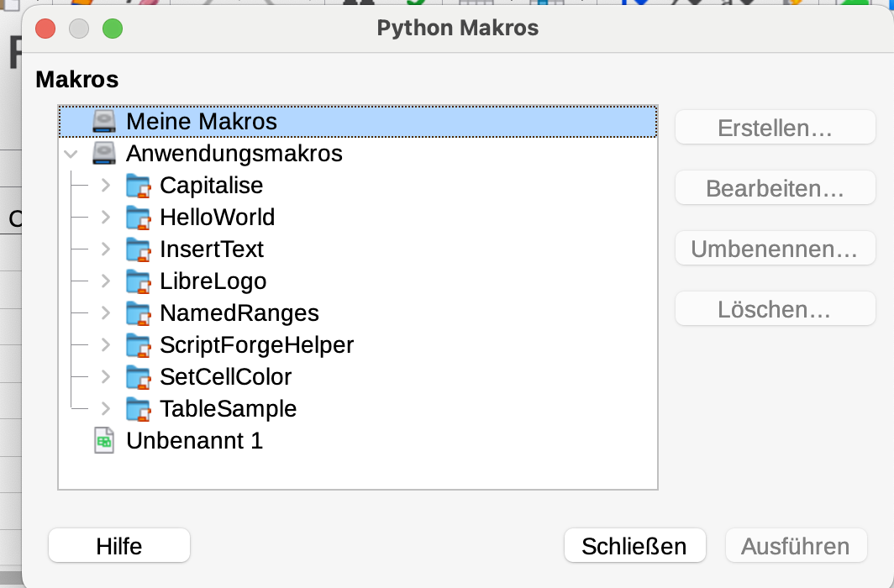894x588 pixels.
Task: Expand the NamedRanges library
Action: 106,312
